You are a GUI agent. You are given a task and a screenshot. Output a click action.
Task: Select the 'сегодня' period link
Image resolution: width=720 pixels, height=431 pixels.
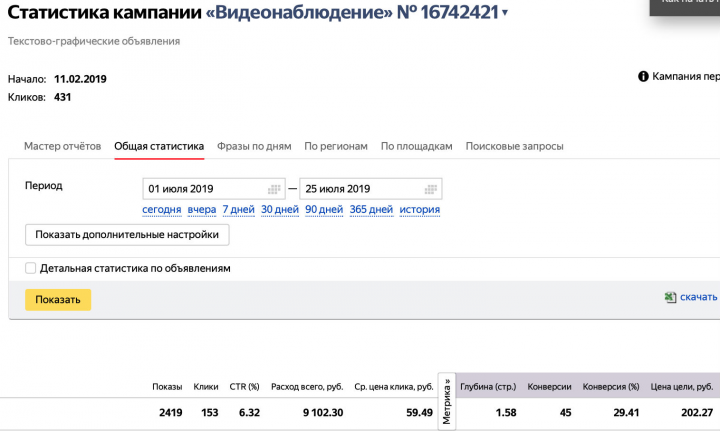[x=162, y=210]
